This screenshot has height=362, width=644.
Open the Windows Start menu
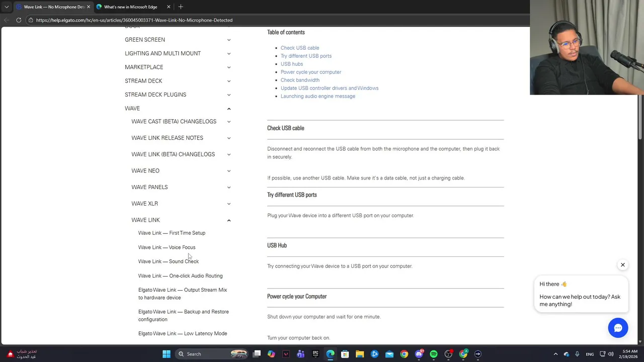point(167,354)
